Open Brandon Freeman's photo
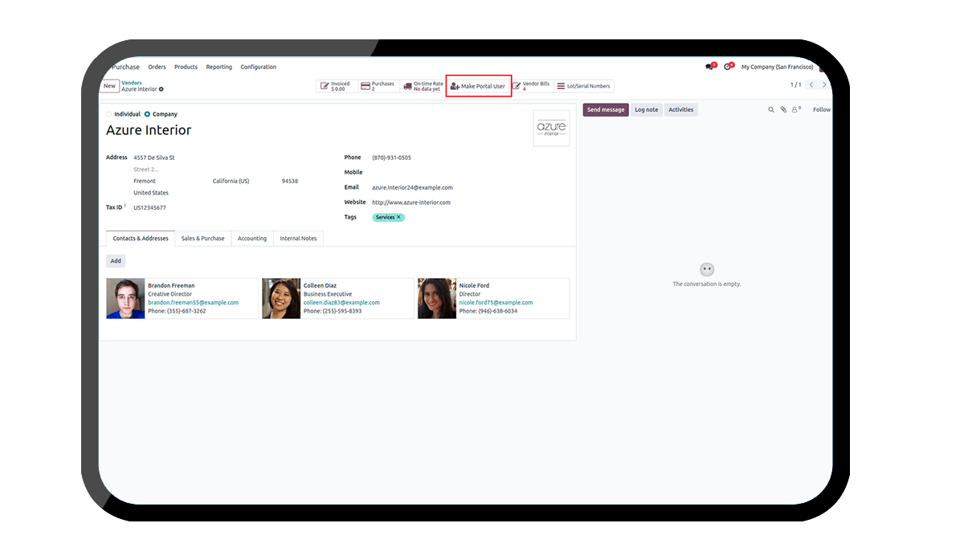This screenshot has height=560, width=964. [x=125, y=298]
